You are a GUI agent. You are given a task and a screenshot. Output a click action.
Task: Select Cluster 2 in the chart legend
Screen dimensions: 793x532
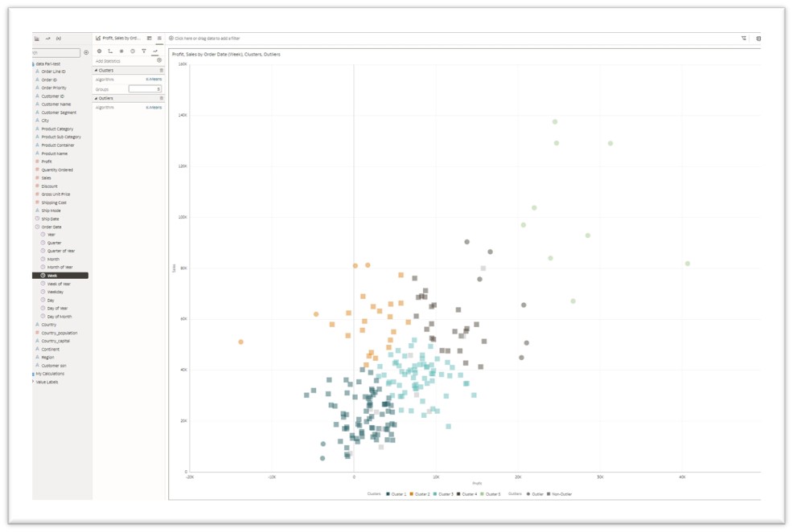point(421,494)
